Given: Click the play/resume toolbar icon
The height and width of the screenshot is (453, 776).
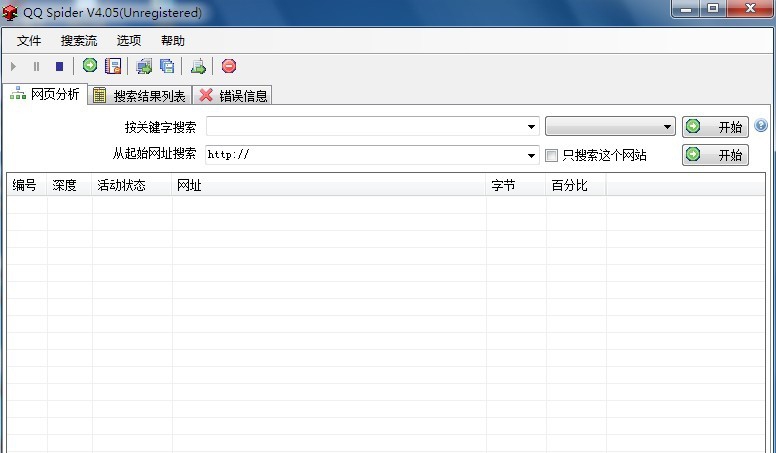Looking at the screenshot, I should [14, 66].
